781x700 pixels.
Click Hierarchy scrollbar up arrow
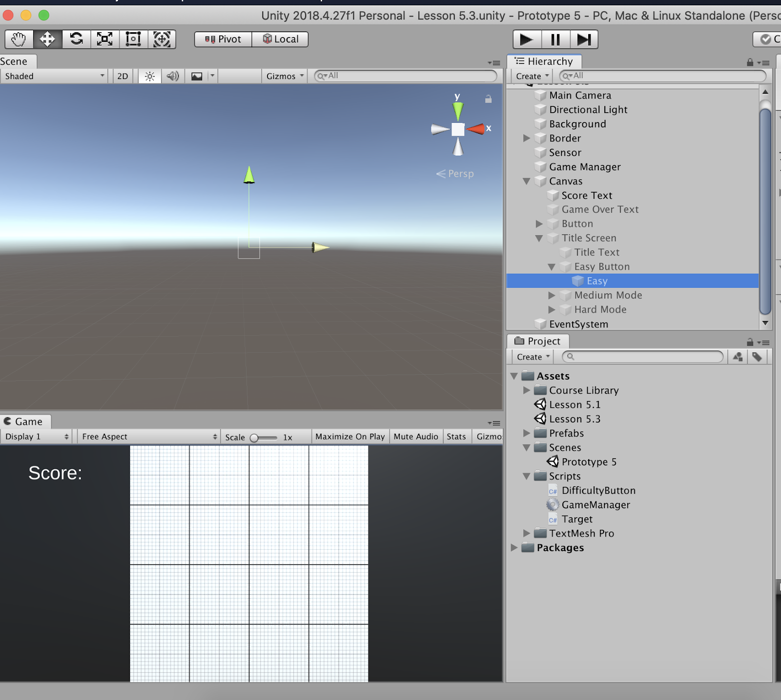point(765,92)
